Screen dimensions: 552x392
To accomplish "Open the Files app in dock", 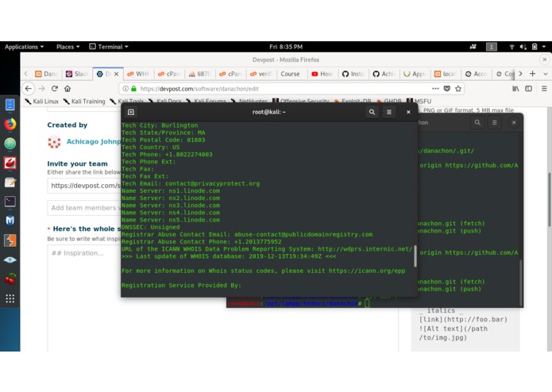I will pos(10,105).
